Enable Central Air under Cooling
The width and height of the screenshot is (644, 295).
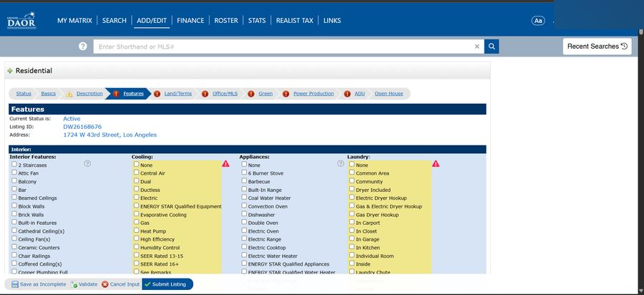click(x=137, y=173)
